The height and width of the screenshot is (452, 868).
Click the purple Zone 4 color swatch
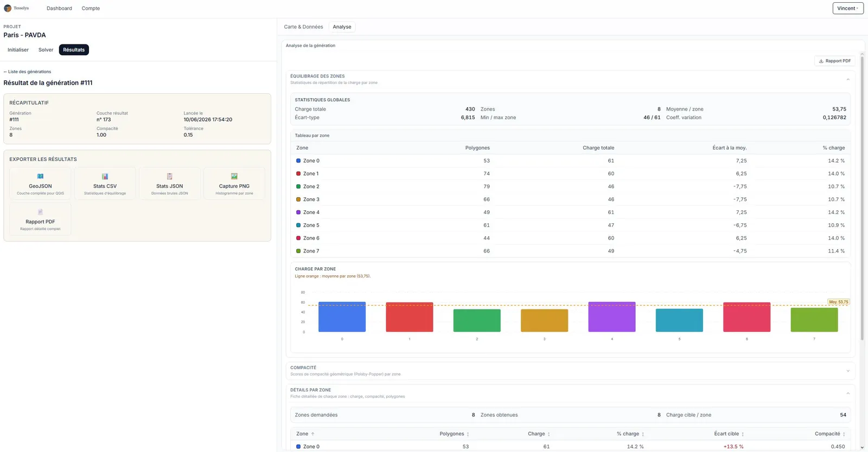pyautogui.click(x=298, y=212)
